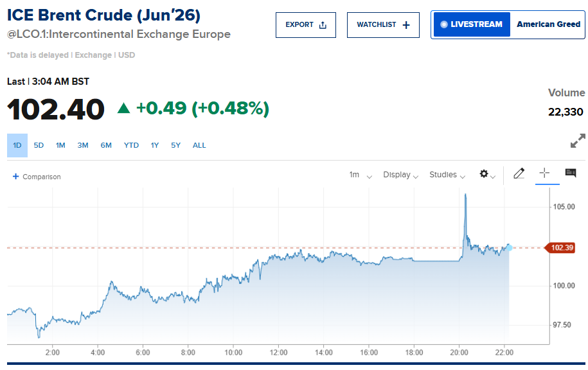Switch to the 5D range
Viewport: 588px width, 370px height.
coord(39,145)
